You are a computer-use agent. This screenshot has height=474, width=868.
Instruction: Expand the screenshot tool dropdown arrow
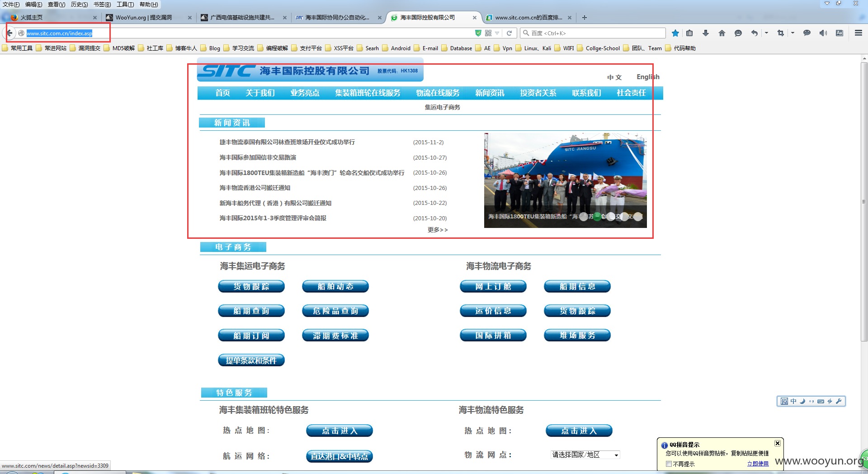[x=793, y=33]
